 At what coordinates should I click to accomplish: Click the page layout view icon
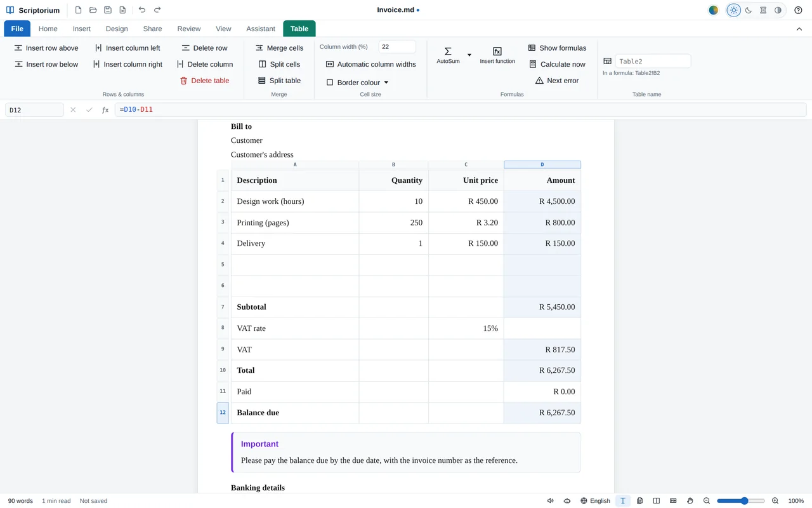pyautogui.click(x=640, y=501)
